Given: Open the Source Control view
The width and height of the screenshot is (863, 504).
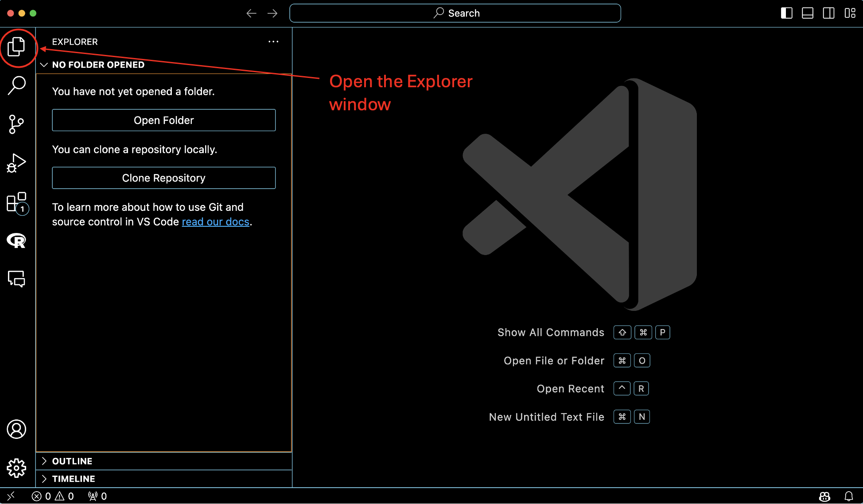Looking at the screenshot, I should 16,124.
